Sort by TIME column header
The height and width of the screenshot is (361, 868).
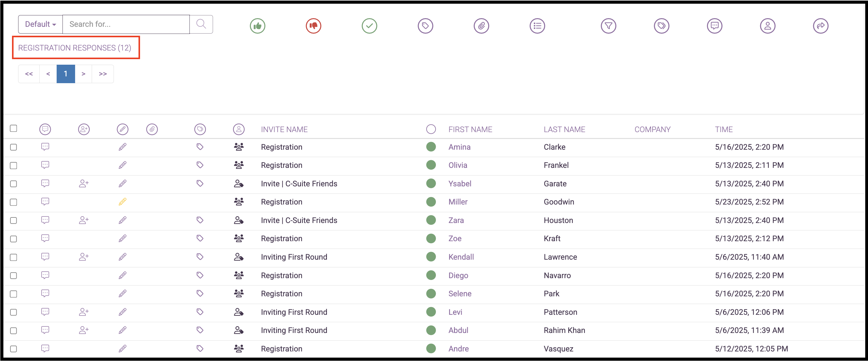(724, 129)
